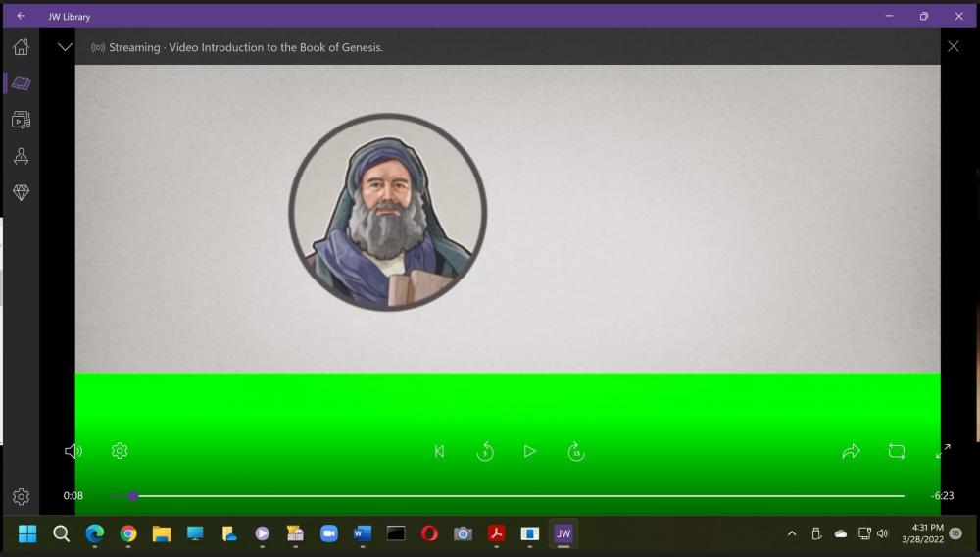Viewport: 980px width, 557px height.
Task: Open the Media section in the sidebar
Action: [x=21, y=120]
